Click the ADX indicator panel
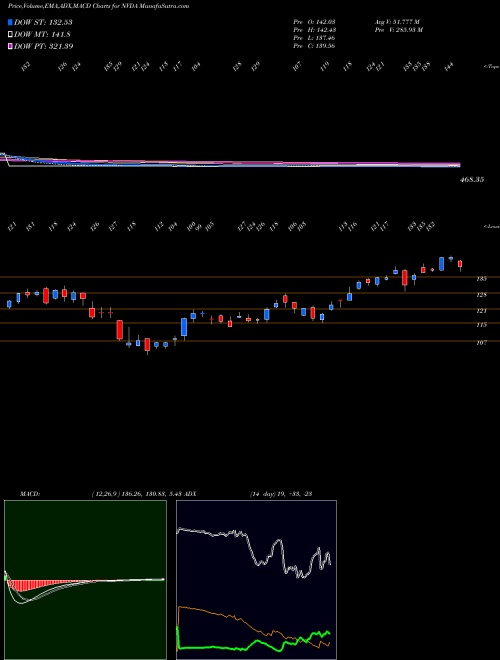Viewport: 500px width, 660px height. coord(256,580)
